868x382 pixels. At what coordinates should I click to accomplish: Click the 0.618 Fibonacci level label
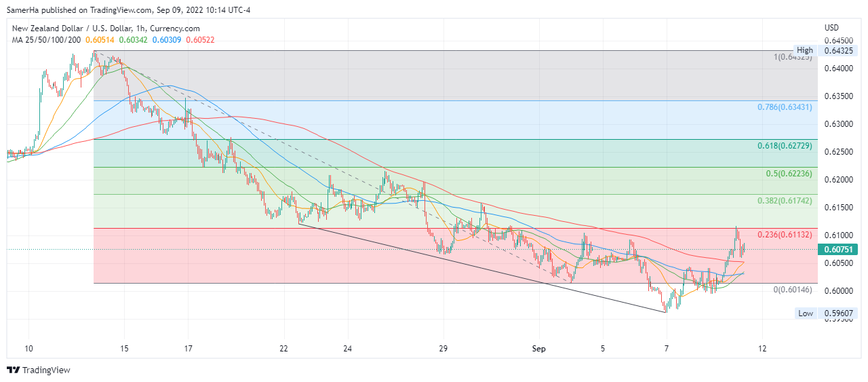pos(784,146)
